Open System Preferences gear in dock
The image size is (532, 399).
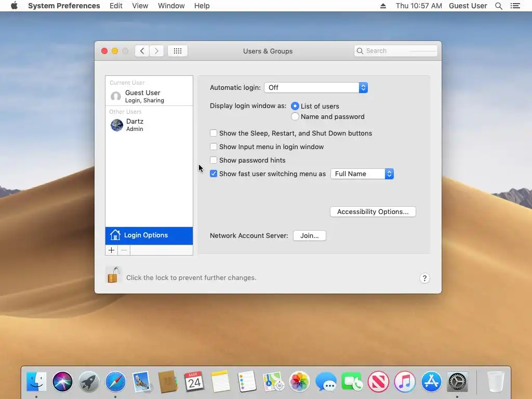[457, 381]
